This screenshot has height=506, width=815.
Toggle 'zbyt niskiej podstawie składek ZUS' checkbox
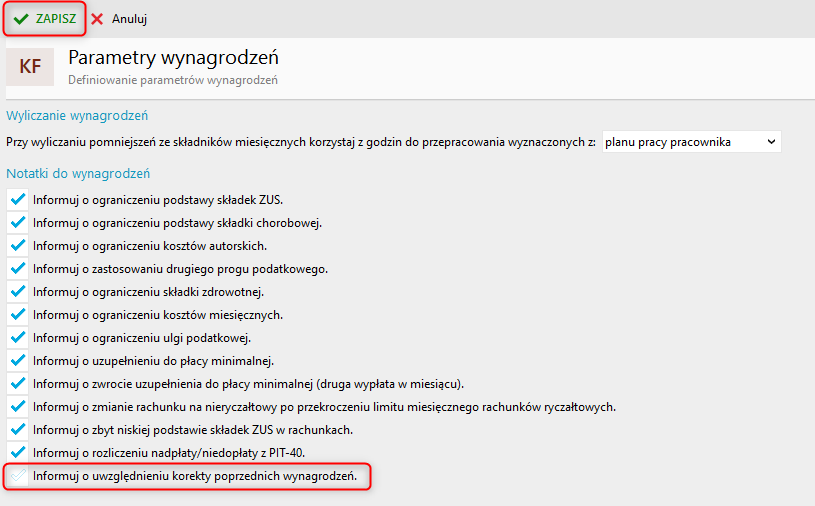[x=17, y=430]
